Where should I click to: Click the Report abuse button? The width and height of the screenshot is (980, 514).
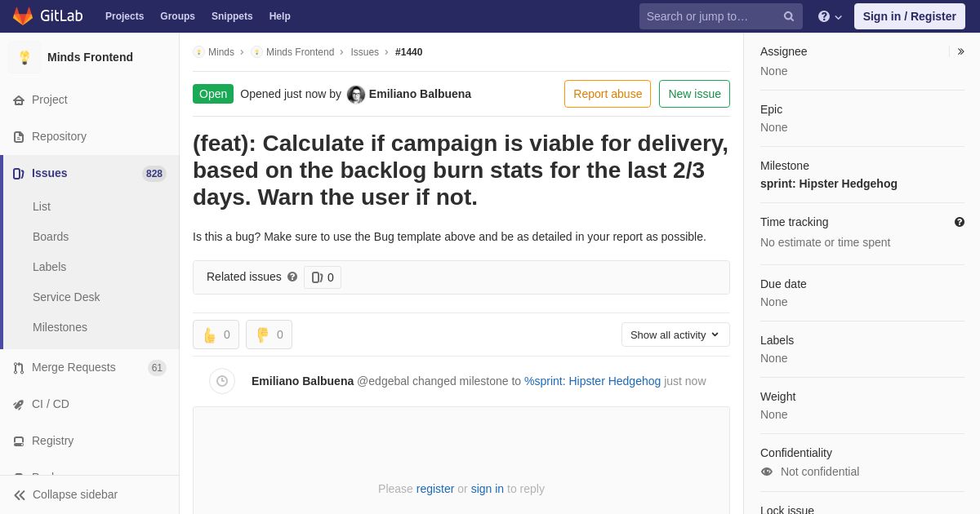click(x=608, y=94)
